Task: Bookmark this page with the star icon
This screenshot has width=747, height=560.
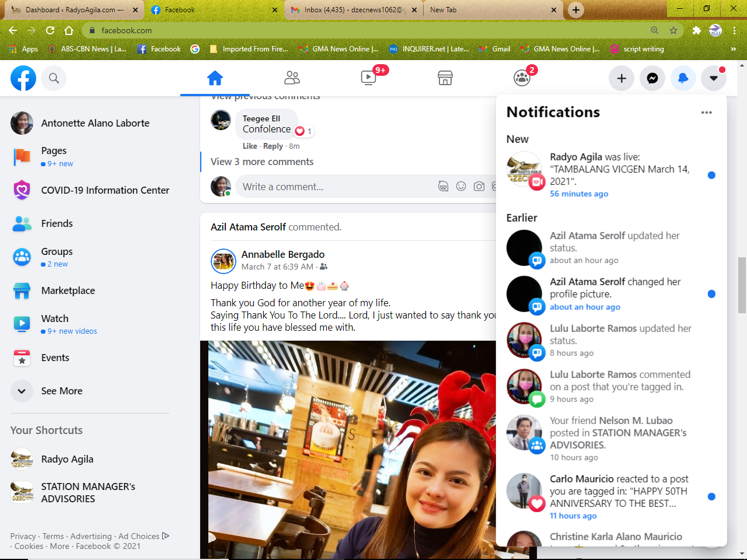Action: pyautogui.click(x=673, y=30)
